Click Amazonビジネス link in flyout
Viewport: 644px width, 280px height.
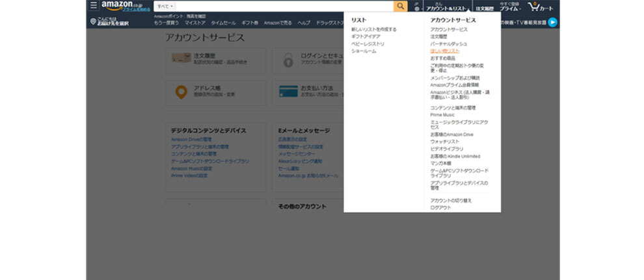(x=460, y=95)
